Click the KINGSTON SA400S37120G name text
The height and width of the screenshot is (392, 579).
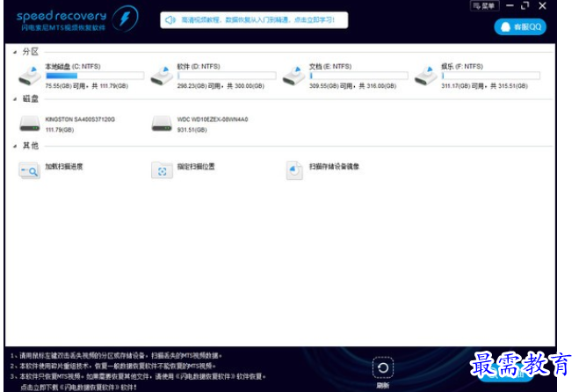pos(80,120)
